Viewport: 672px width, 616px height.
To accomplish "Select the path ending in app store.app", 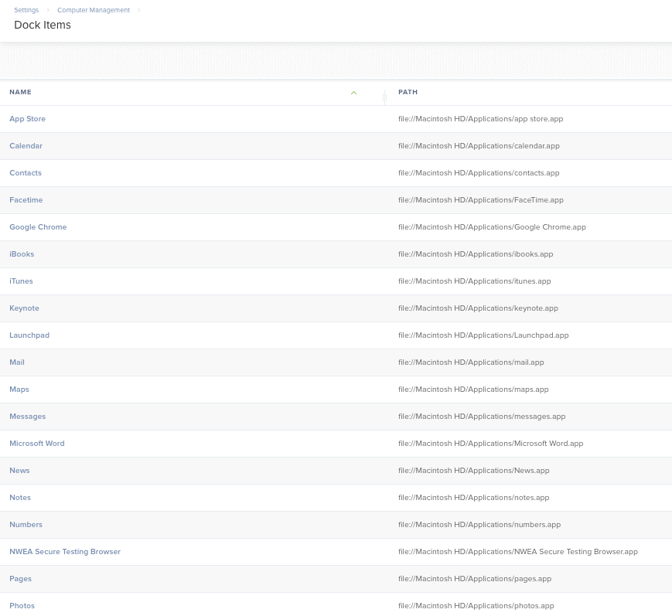I will click(480, 119).
